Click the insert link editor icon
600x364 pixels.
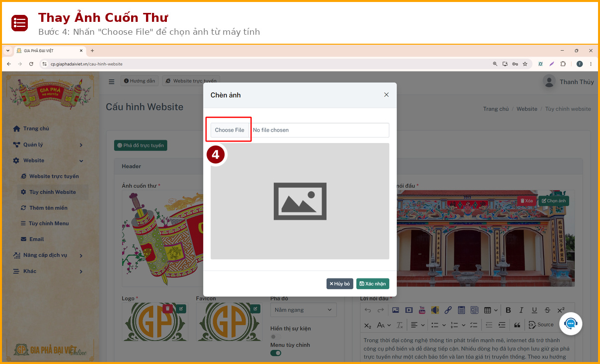tap(448, 310)
